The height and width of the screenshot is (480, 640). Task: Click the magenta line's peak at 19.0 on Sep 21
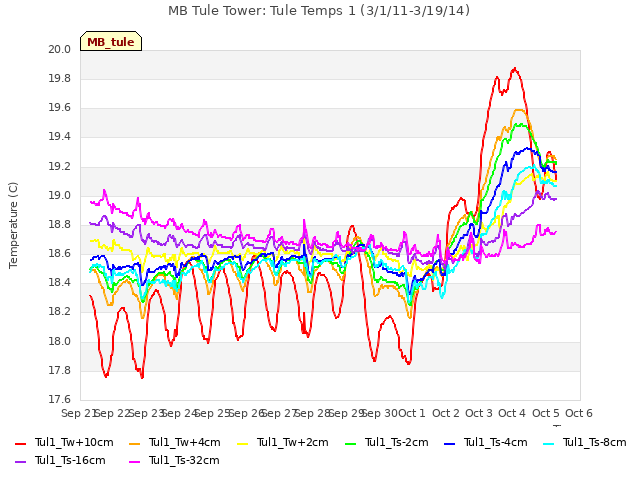click(x=104, y=190)
